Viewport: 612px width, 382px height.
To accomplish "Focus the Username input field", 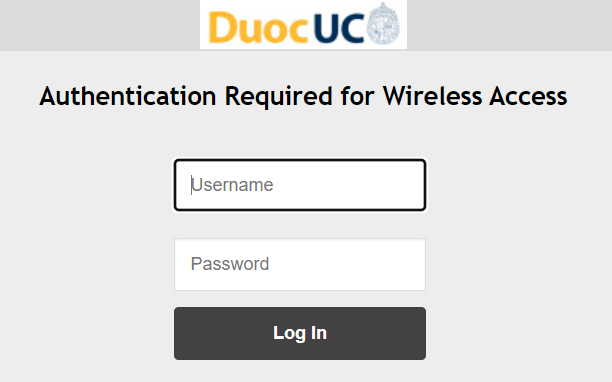I will pyautogui.click(x=300, y=185).
